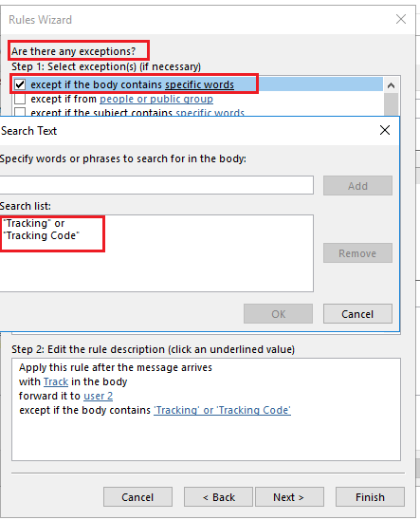Click the 'Apply this rule after the message arrives' text
The height and width of the screenshot is (520, 420).
(x=116, y=367)
